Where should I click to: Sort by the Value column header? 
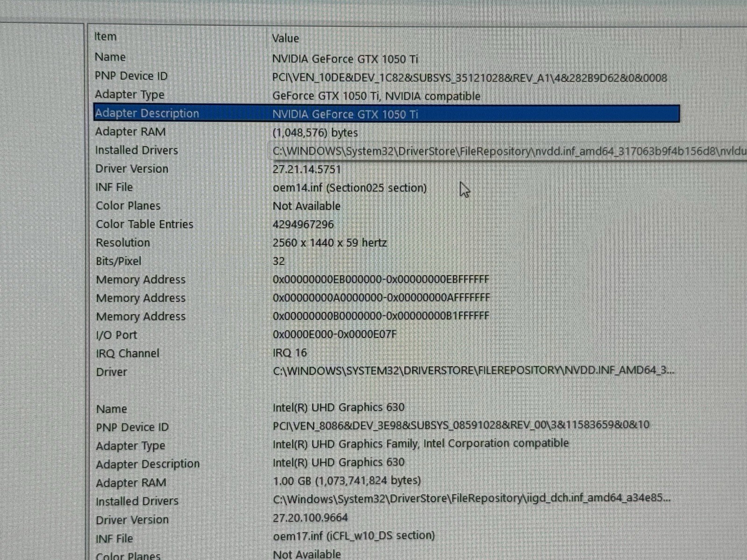pos(285,38)
